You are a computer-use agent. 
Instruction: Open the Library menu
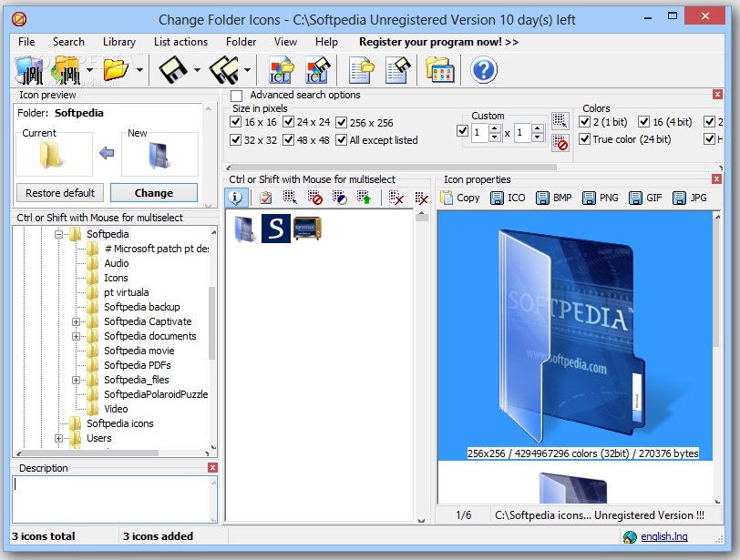[x=118, y=42]
